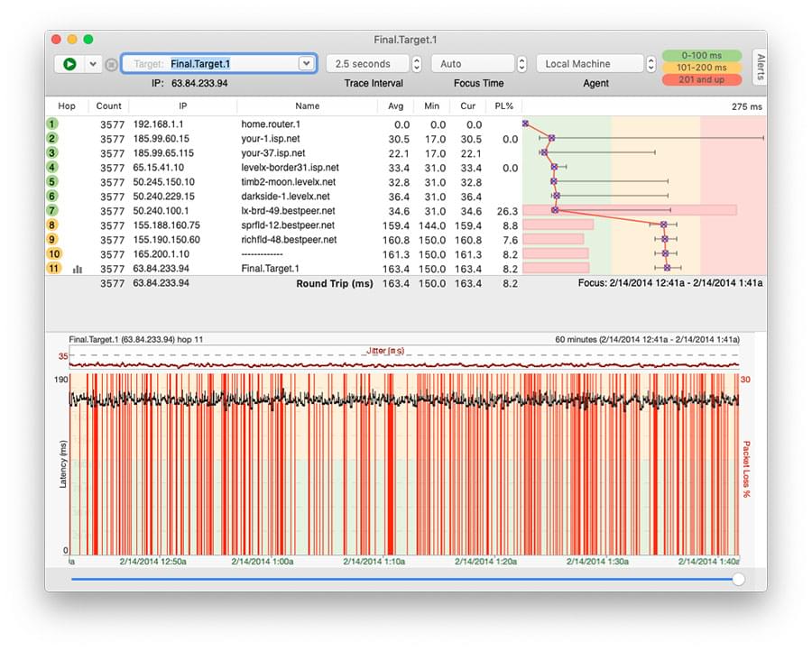This screenshot has height=651, width=812.
Task: Click the gray stop trace button
Action: point(111,64)
